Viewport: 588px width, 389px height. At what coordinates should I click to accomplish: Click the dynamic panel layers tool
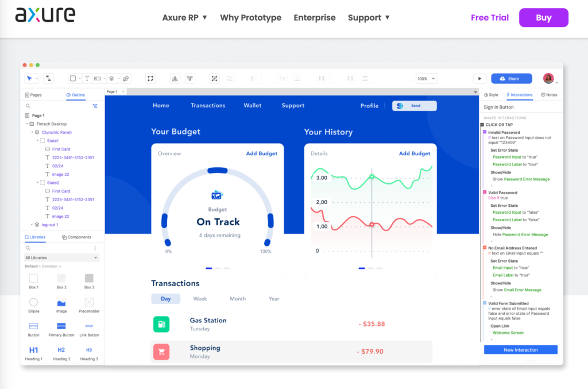[x=111, y=78]
